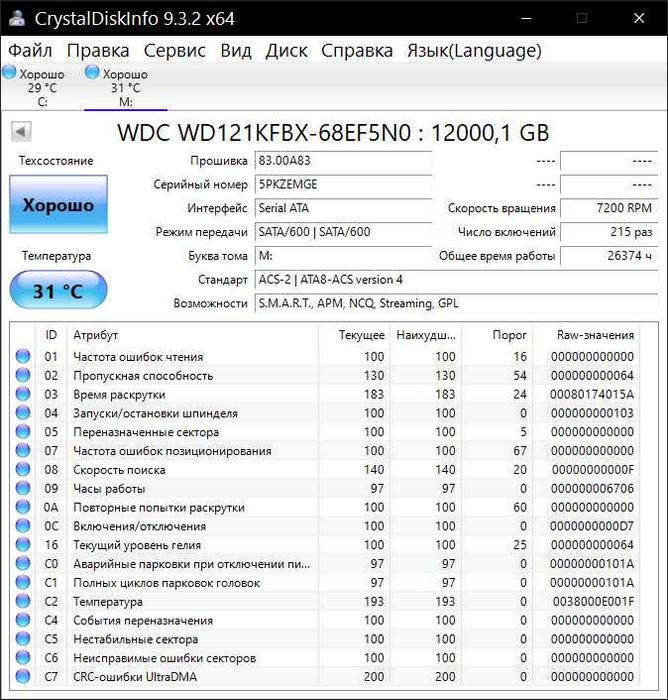Viewport: 668px width, 700px height.
Task: Open the Диск menu
Action: point(286,50)
